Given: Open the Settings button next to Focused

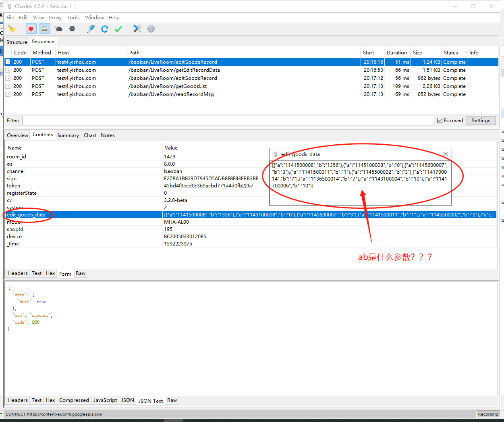Looking at the screenshot, I should 481,121.
